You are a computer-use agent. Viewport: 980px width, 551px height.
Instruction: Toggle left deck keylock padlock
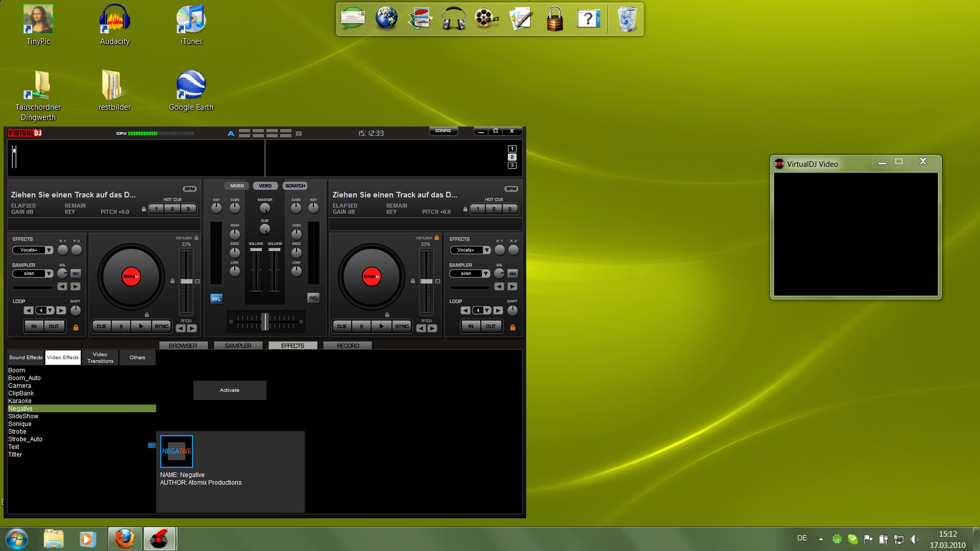coord(197,238)
